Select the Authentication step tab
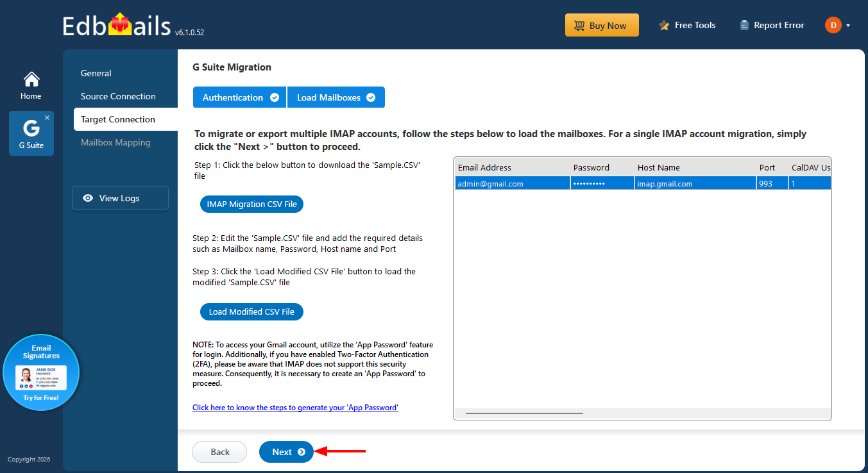Viewport: 868px width, 473px height. [239, 97]
